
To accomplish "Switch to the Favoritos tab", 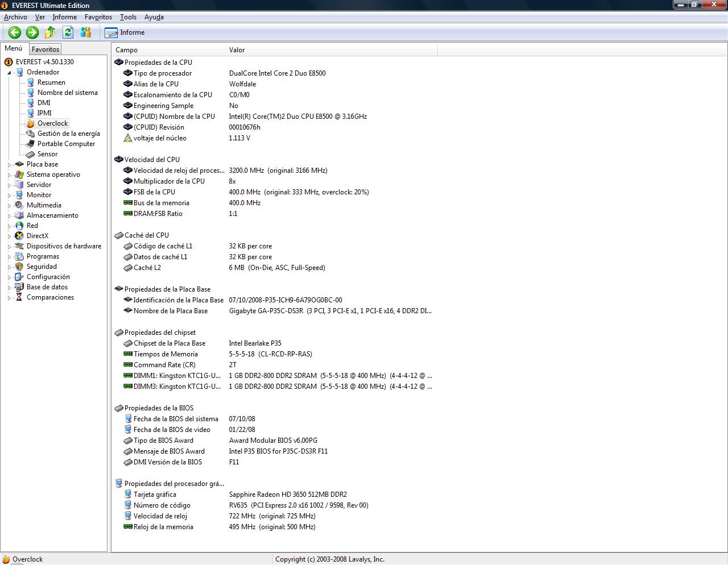I will (x=45, y=49).
